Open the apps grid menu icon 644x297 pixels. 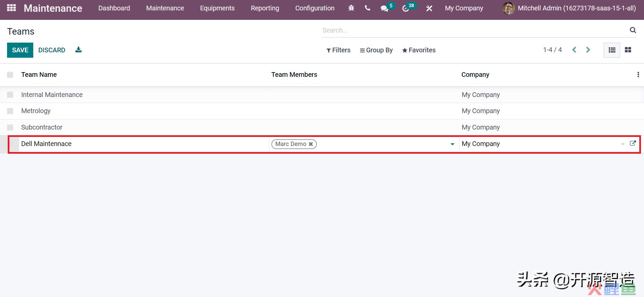point(11,8)
